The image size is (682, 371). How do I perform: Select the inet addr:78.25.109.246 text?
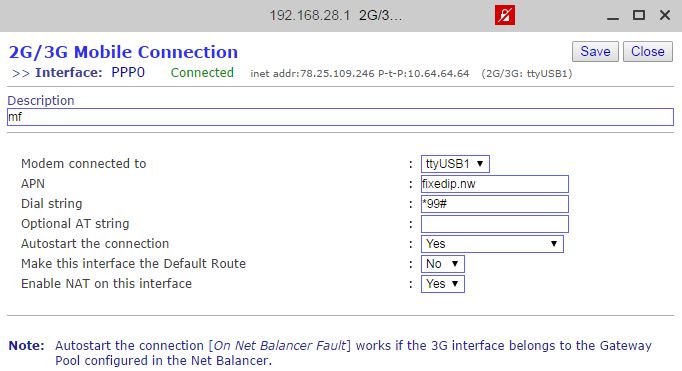(312, 74)
